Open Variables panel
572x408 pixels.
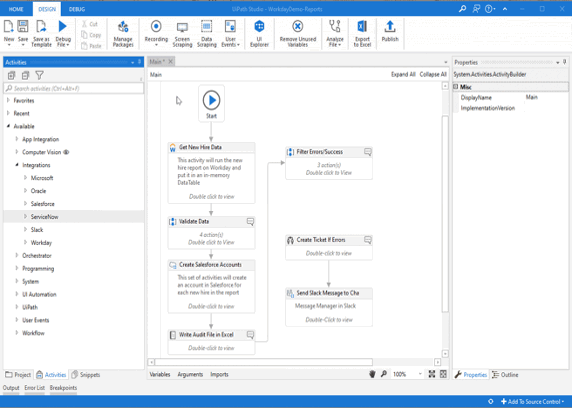(160, 374)
